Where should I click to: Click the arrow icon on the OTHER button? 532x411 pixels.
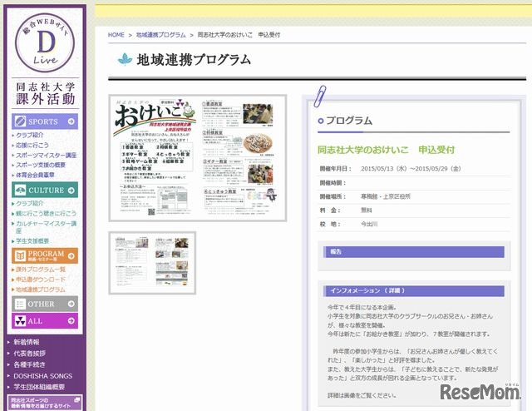tap(71, 304)
